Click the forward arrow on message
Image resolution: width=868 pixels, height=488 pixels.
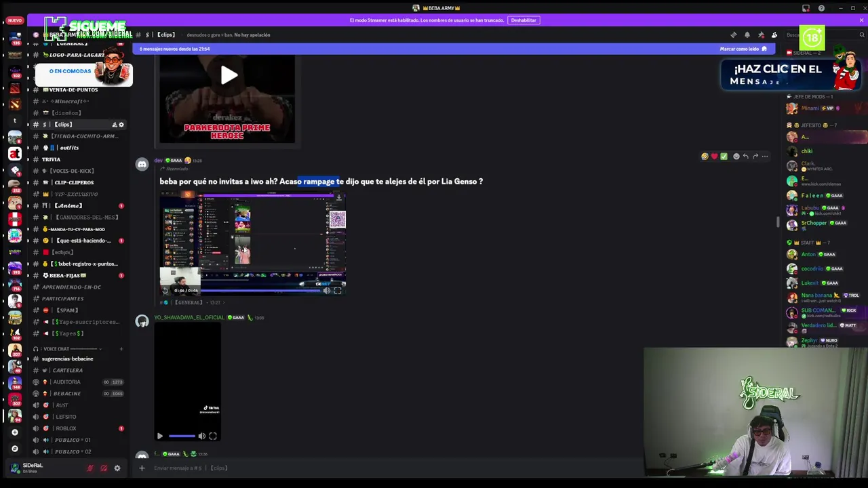[755, 157]
